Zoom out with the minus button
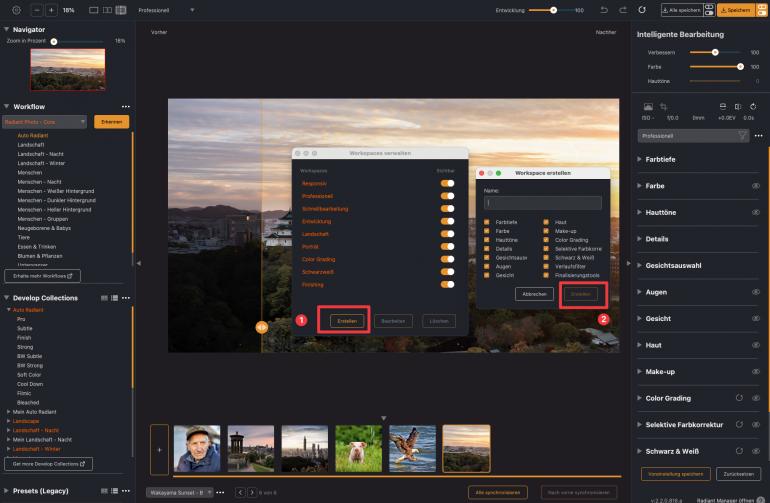This screenshot has height=503, width=770. tap(37, 10)
